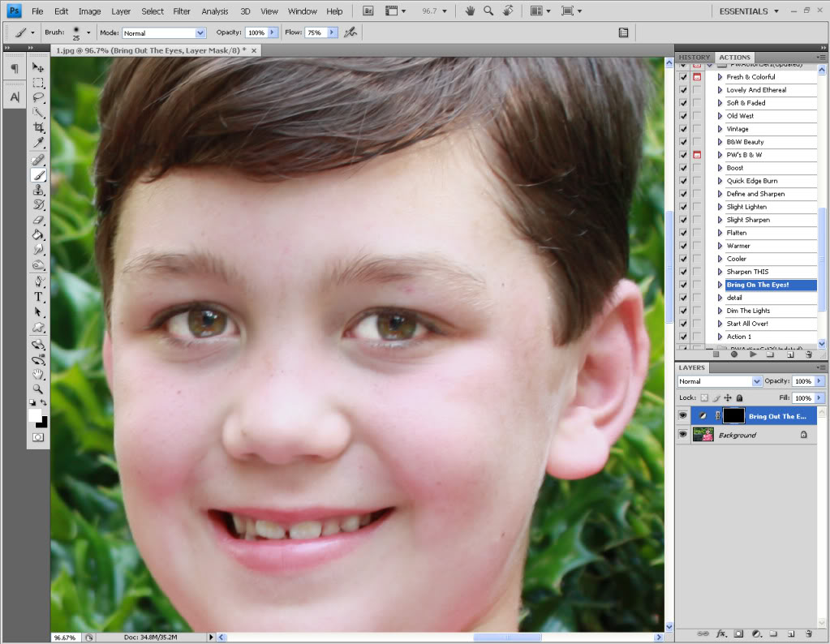830x644 pixels.
Task: Open the brush Opacity slider arrow
Action: tap(273, 32)
